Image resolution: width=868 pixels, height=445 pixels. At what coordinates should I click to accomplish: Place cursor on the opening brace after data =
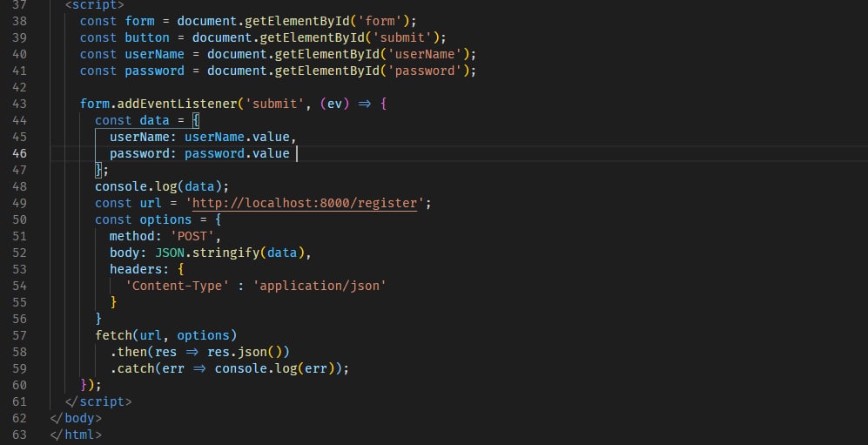195,120
